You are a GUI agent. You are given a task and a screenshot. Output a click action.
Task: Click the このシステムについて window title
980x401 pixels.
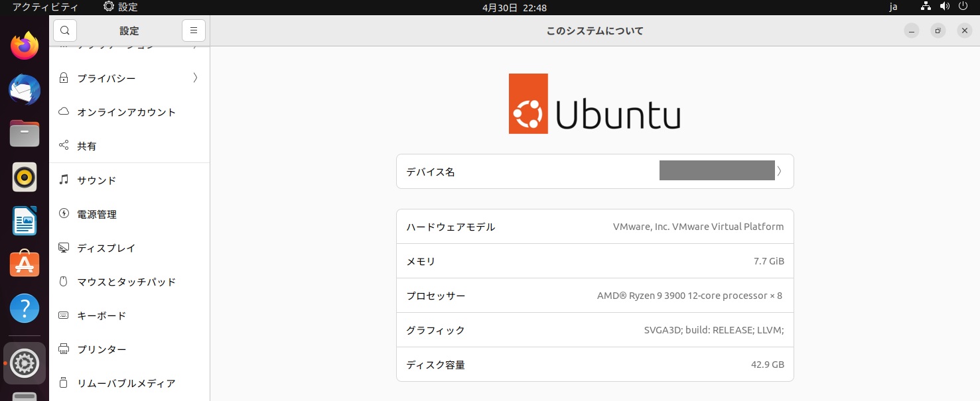click(595, 30)
